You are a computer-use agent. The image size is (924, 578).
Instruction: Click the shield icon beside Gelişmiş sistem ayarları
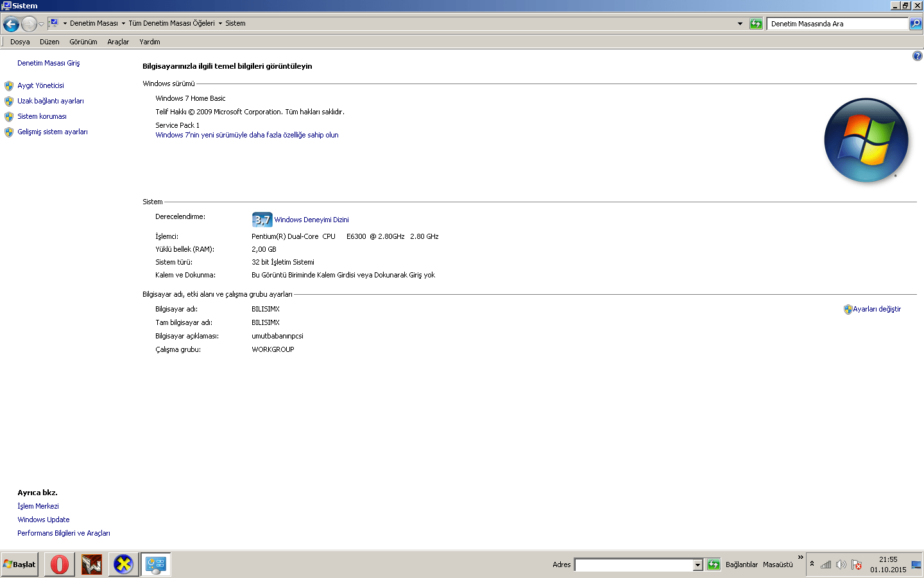click(9, 132)
